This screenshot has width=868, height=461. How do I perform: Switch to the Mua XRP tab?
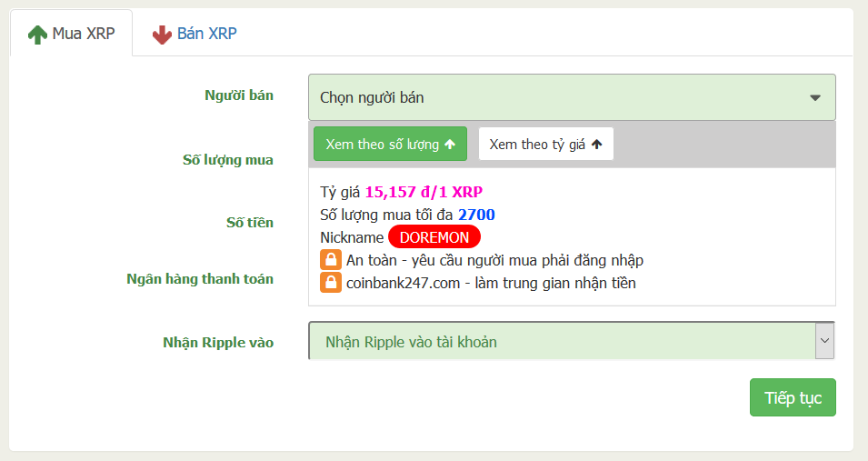click(x=71, y=34)
